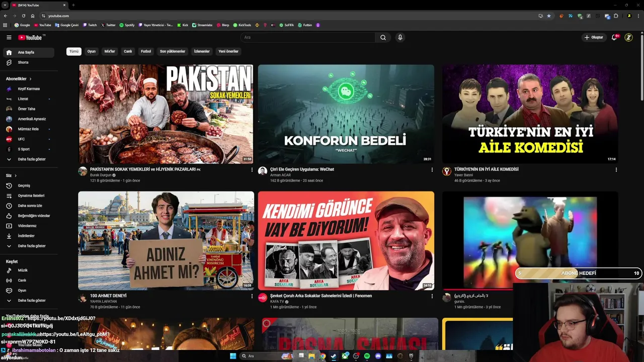Open the account avatar menu
The height and width of the screenshot is (362, 644).
coord(628,37)
